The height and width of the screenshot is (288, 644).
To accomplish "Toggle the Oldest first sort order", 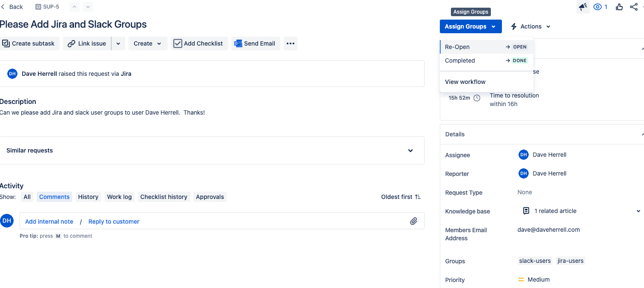I will click(401, 197).
